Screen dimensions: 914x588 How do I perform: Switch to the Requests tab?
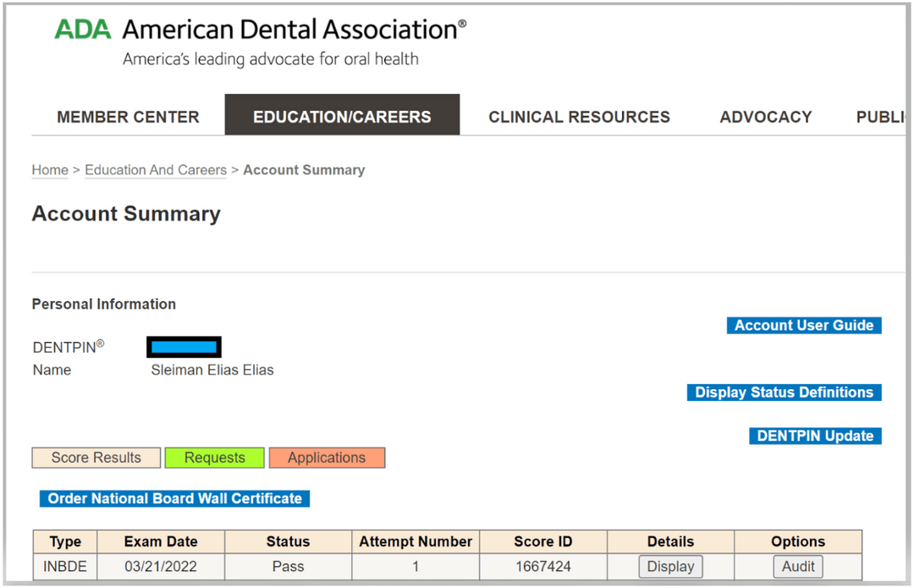[x=214, y=458]
